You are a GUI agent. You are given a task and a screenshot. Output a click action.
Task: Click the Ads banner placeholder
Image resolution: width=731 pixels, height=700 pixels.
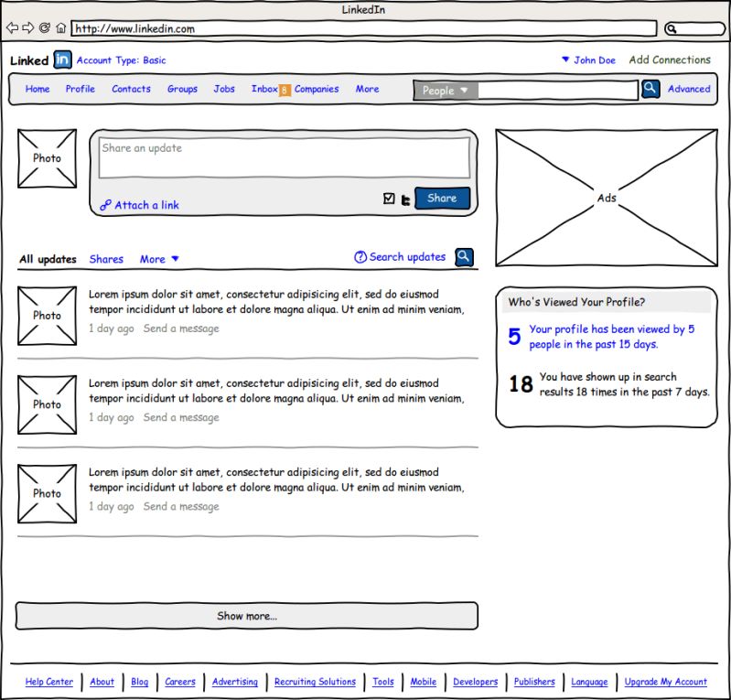[x=607, y=198]
